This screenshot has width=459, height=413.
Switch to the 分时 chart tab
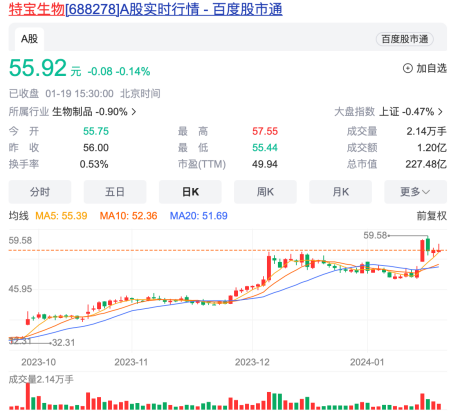click(x=40, y=192)
